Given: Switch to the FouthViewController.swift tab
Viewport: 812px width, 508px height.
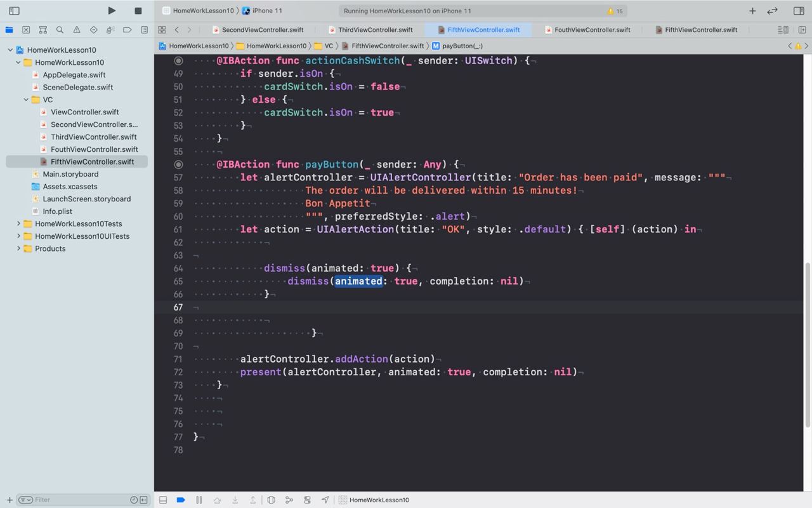Looking at the screenshot, I should click(x=587, y=30).
